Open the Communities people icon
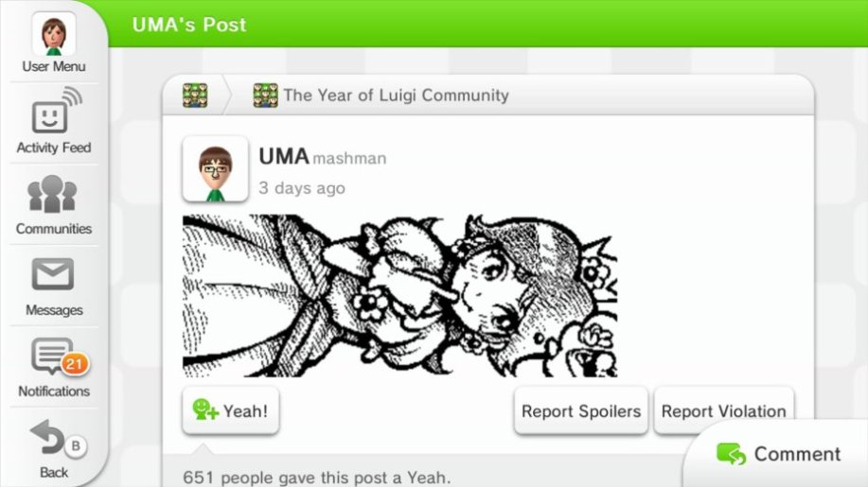This screenshot has width=868, height=487. coord(53,194)
